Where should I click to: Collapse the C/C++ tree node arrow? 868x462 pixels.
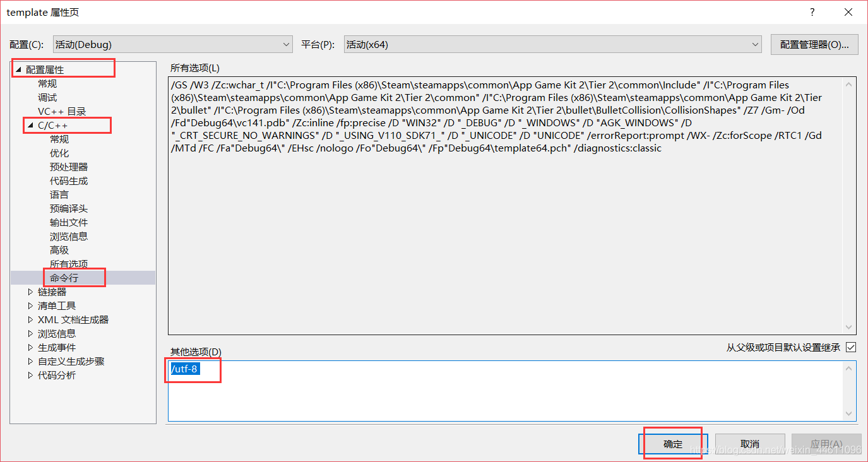(x=30, y=126)
